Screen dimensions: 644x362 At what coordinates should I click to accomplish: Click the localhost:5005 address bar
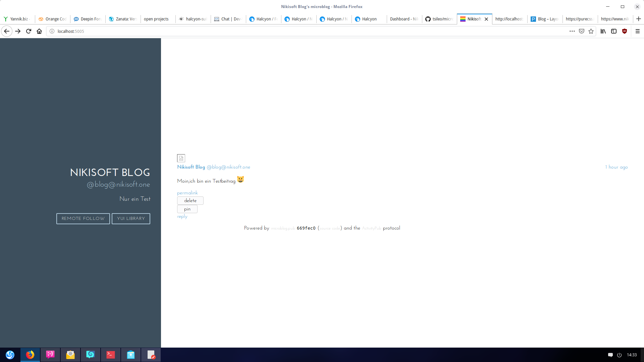(x=302, y=31)
